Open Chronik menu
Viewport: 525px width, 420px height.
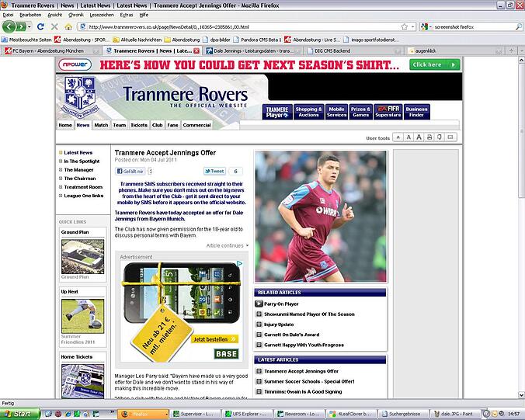click(x=76, y=15)
